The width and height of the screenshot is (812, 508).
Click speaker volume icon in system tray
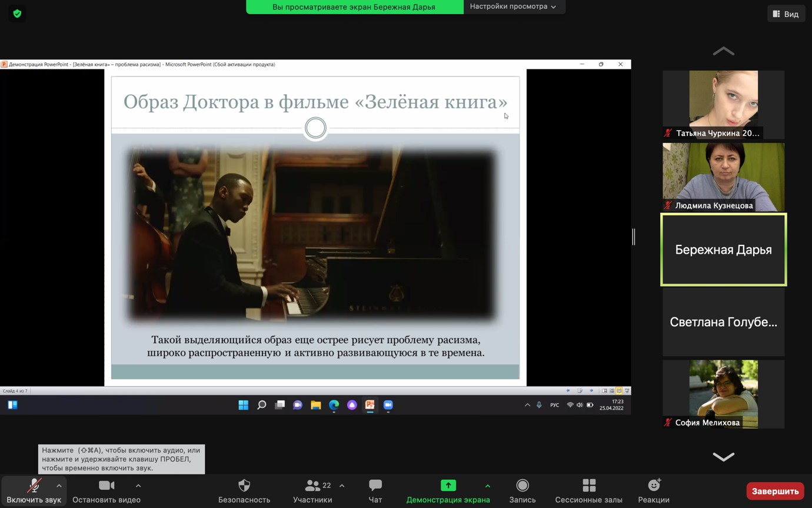point(580,405)
